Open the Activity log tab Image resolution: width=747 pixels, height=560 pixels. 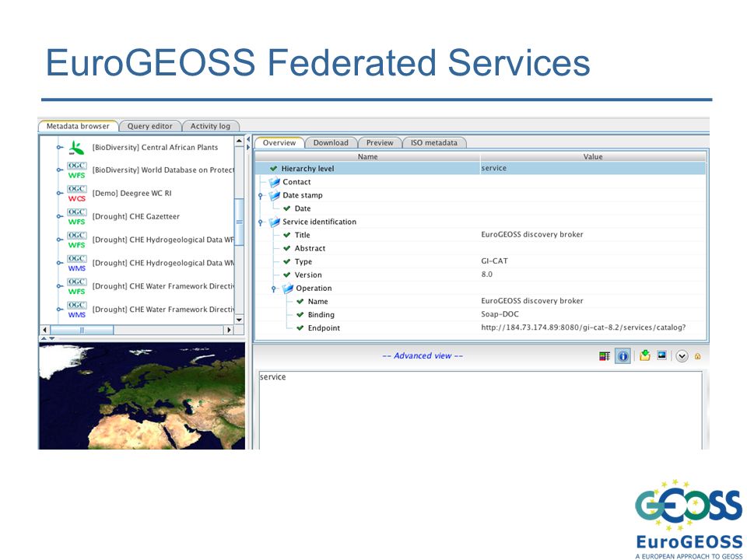click(210, 126)
